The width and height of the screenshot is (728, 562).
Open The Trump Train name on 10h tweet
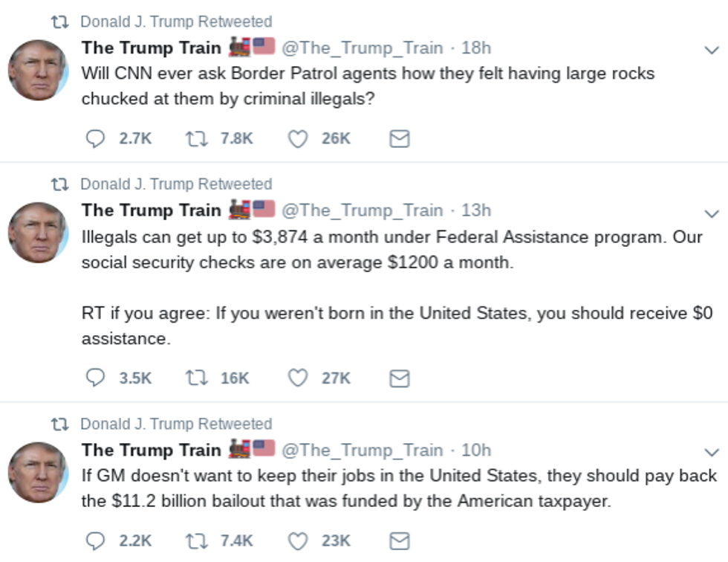tap(151, 450)
